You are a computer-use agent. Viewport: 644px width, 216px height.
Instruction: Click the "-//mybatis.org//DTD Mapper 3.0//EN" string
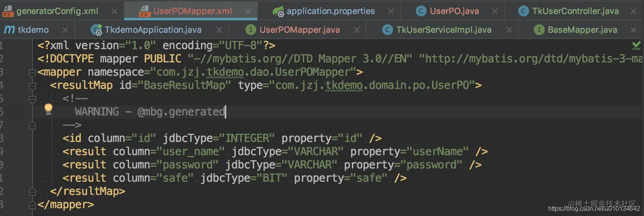pyautogui.click(x=300, y=59)
